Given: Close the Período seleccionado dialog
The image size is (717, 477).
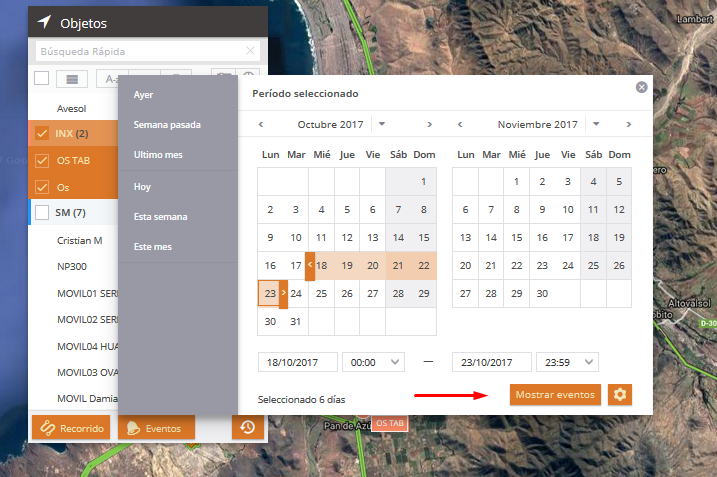Looking at the screenshot, I should (642, 87).
